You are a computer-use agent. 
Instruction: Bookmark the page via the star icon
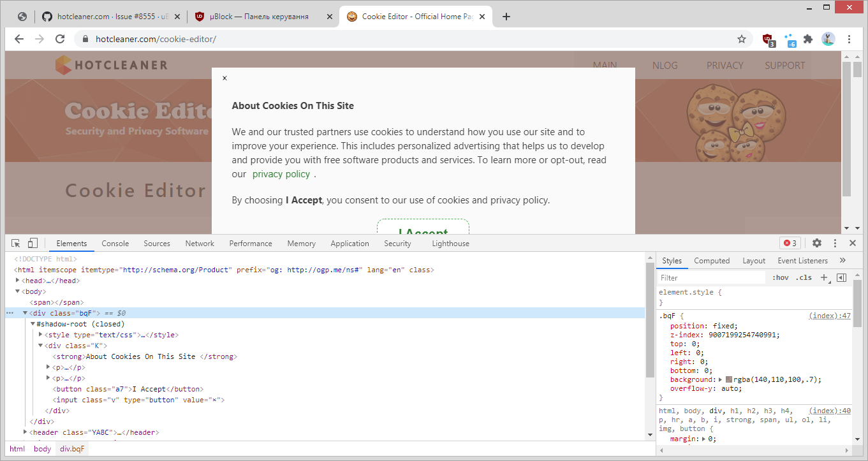point(742,40)
